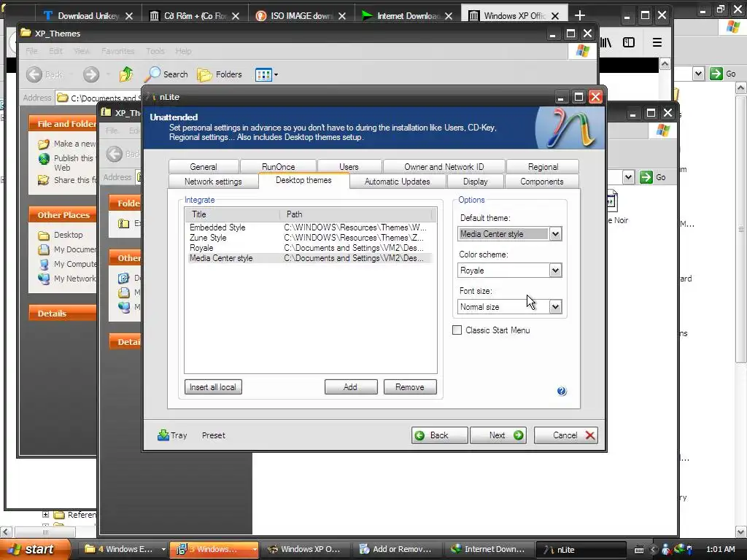The image size is (747, 560).
Task: Click the Up folder icon in the XP_Themes window
Action: pyautogui.click(x=126, y=74)
